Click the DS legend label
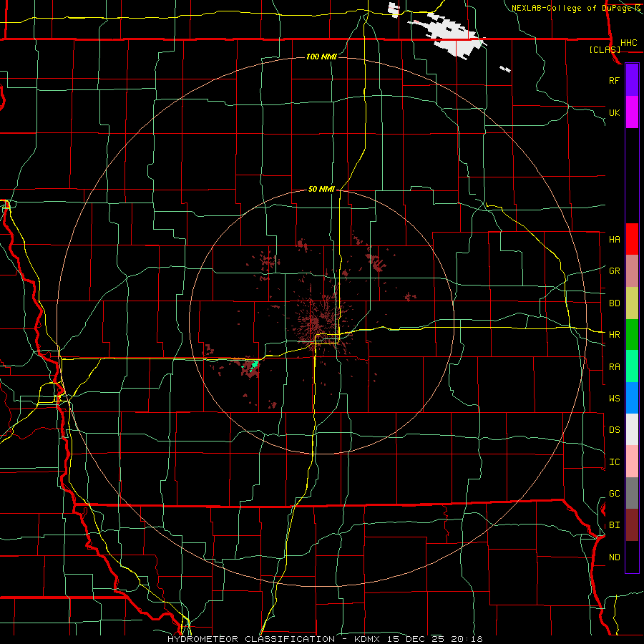This screenshot has width=644, height=644. (x=614, y=430)
